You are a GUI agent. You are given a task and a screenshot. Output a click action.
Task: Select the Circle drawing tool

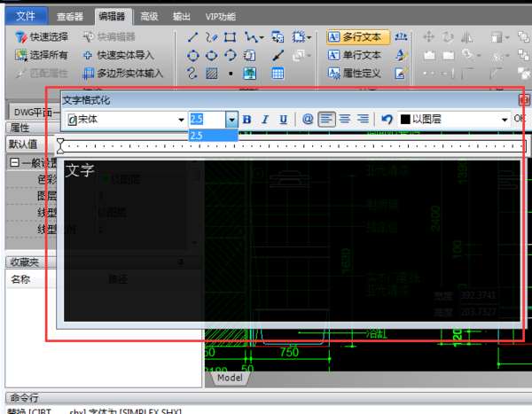[193, 55]
